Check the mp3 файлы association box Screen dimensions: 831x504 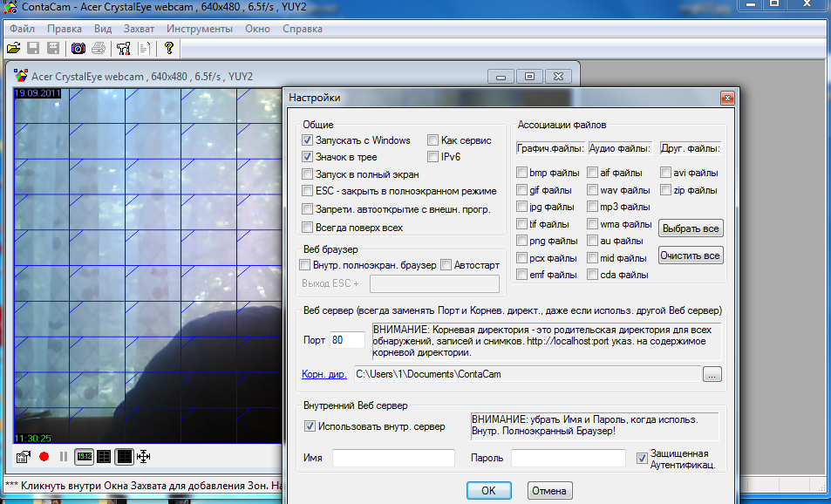[593, 207]
